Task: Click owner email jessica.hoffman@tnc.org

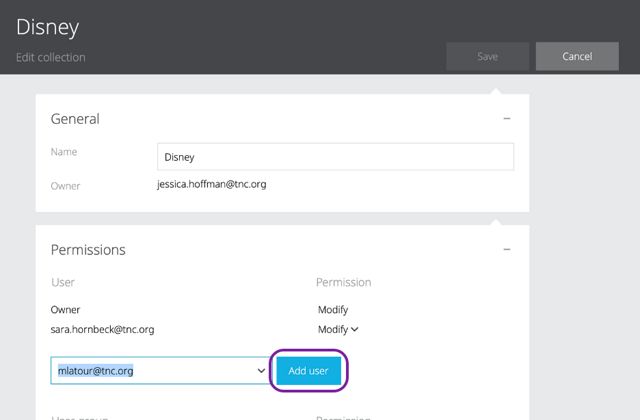Action: (211, 184)
